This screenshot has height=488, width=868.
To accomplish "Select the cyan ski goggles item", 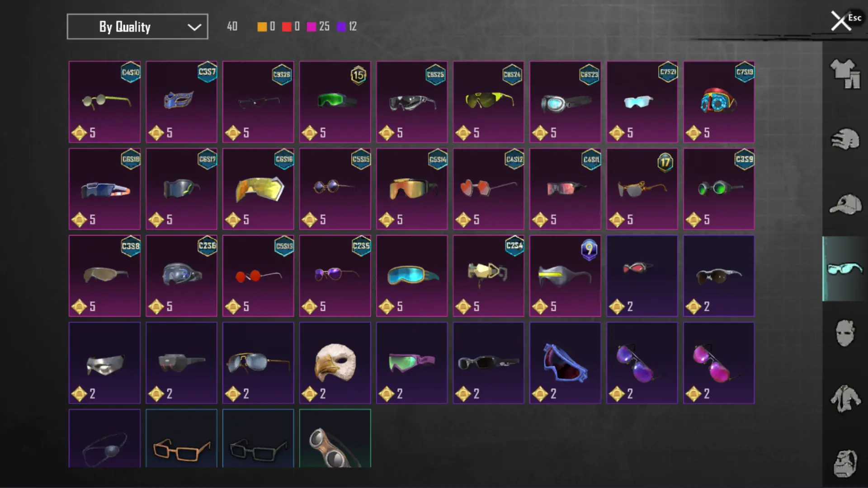I will pos(412,276).
